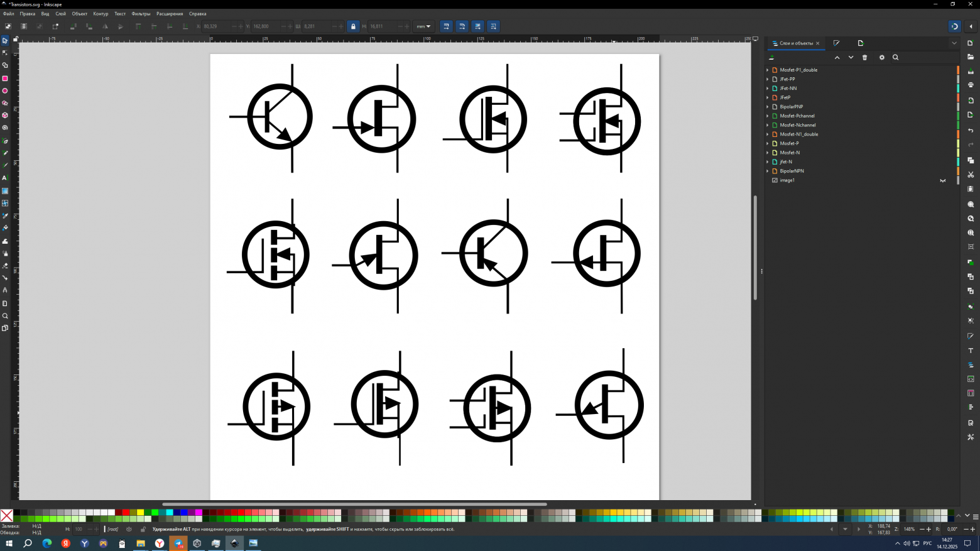Image resolution: width=980 pixels, height=551 pixels.
Task: Expand the Mosfet-N1_double layer
Action: point(768,134)
